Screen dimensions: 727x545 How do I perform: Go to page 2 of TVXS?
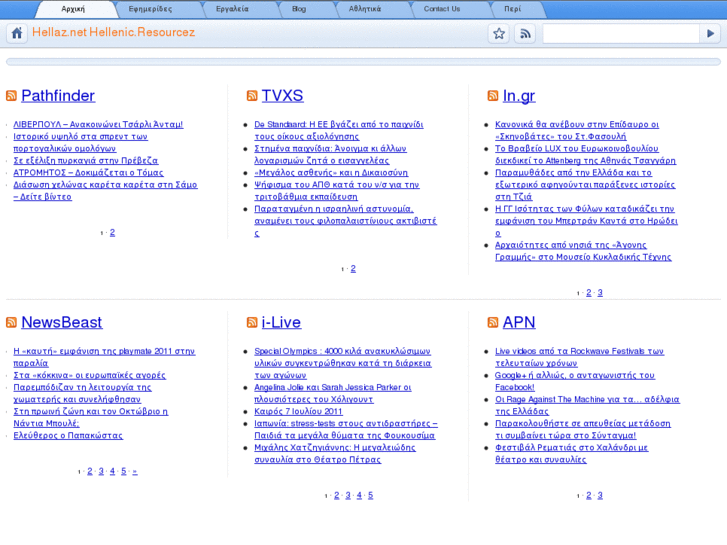pos(353,269)
